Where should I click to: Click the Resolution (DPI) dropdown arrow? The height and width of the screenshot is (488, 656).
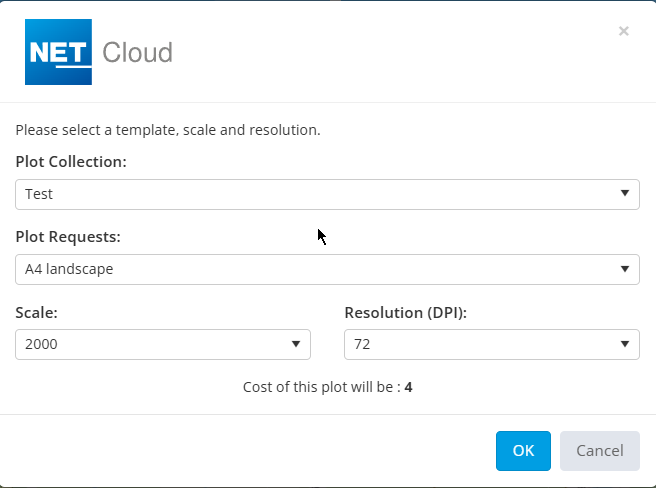624,344
